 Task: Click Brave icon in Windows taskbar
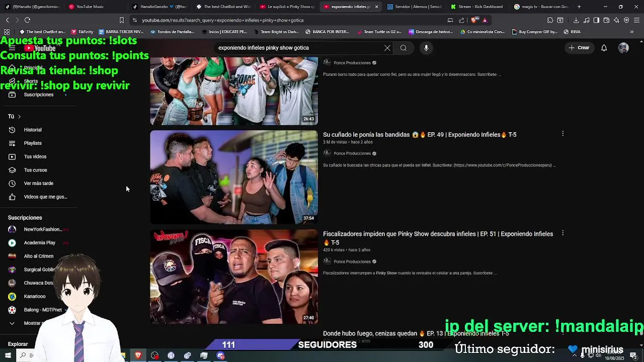(x=138, y=355)
